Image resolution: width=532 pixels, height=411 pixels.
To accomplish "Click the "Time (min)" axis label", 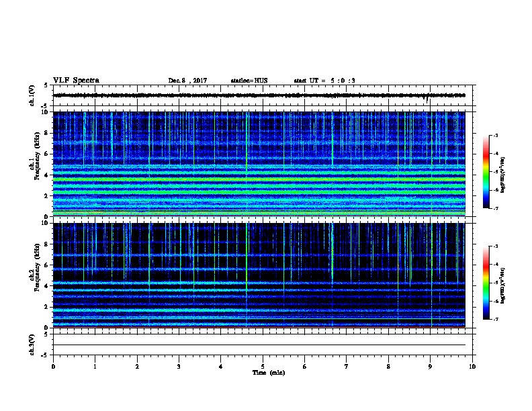I will pyautogui.click(x=269, y=373).
